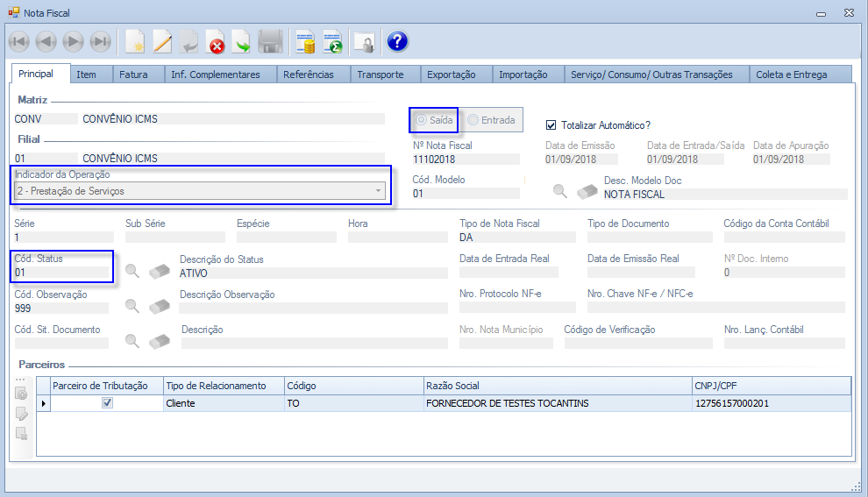
Task: Search Cód. Status with magnifier icon
Action: tap(132, 271)
